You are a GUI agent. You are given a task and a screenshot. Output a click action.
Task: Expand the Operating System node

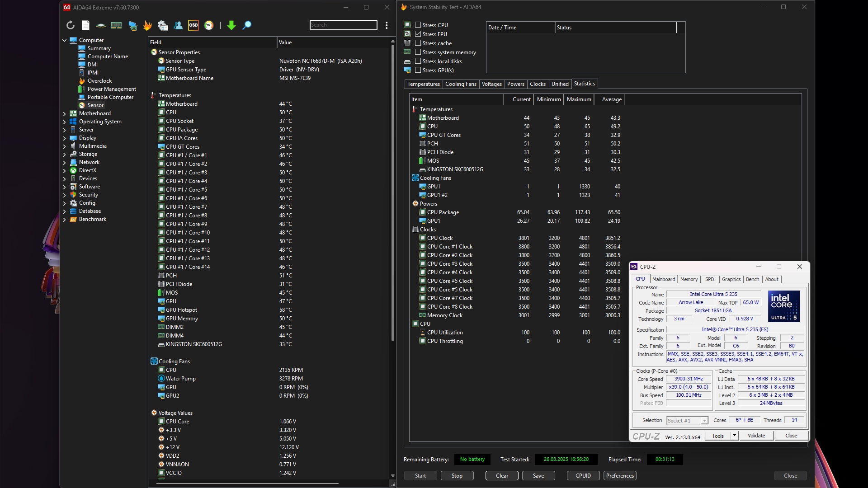pyautogui.click(x=65, y=122)
